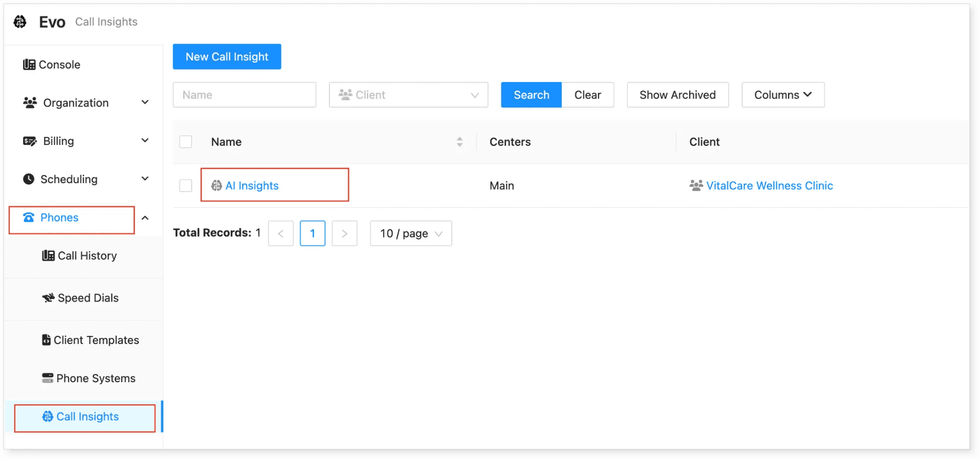Go to next page arrow
The height and width of the screenshot is (459, 980).
tap(345, 234)
